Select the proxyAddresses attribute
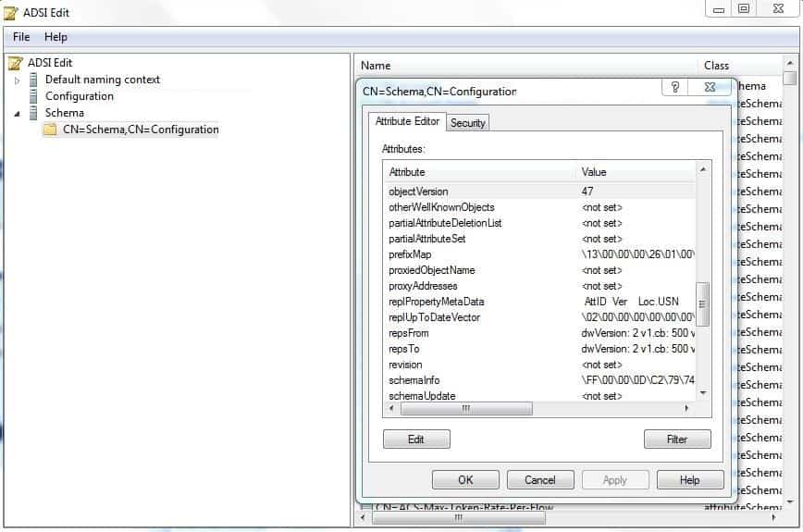The height and width of the screenshot is (532, 803). [539, 286]
